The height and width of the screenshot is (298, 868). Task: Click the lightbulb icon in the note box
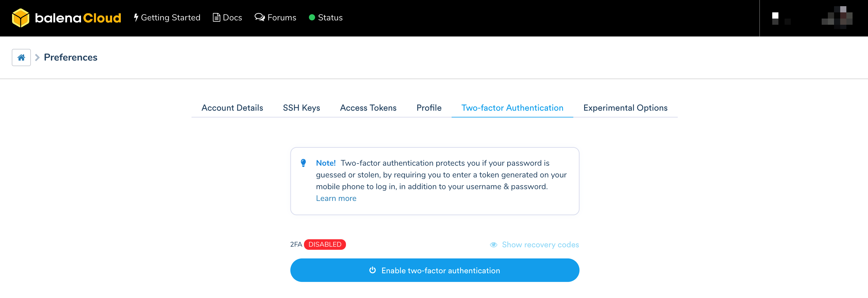pyautogui.click(x=304, y=163)
